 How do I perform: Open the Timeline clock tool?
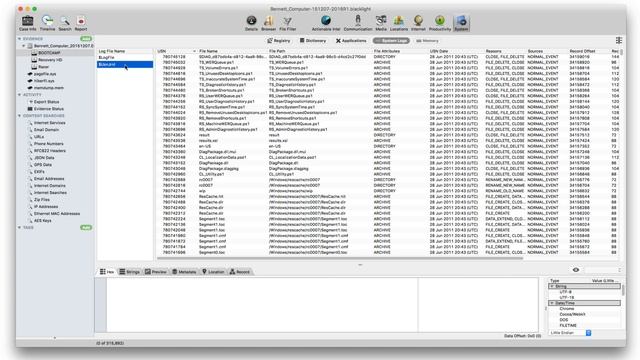(47, 23)
